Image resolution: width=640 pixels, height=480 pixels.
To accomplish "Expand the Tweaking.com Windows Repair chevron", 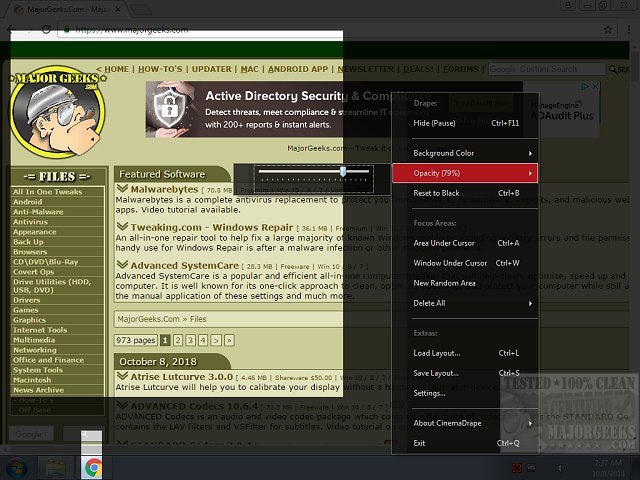I will (122, 226).
